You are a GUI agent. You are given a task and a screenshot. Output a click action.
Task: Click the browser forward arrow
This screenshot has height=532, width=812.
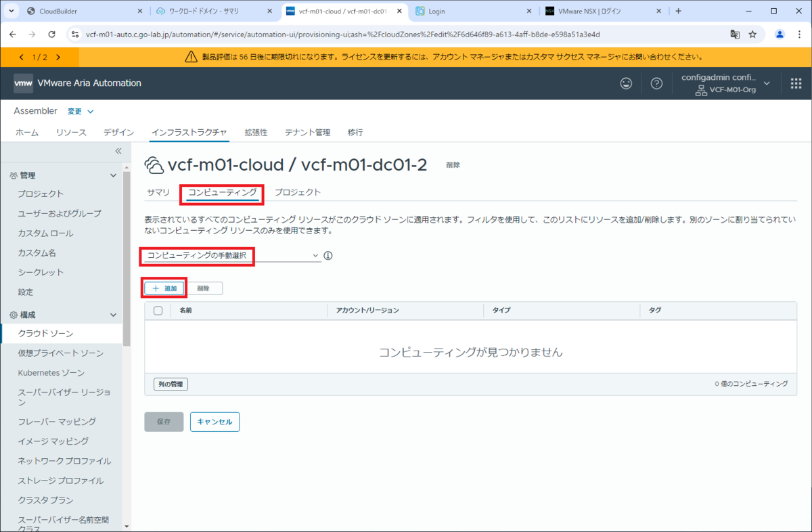[32, 35]
